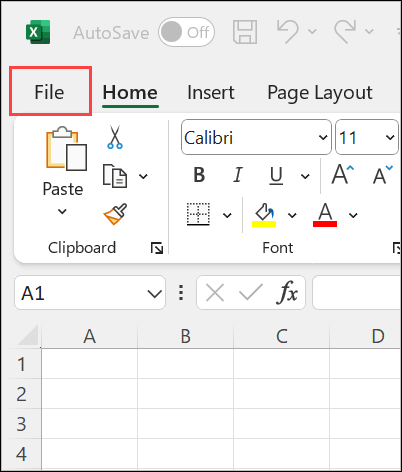Open the font size 11 dropdown
402x472 pixels.
point(390,137)
